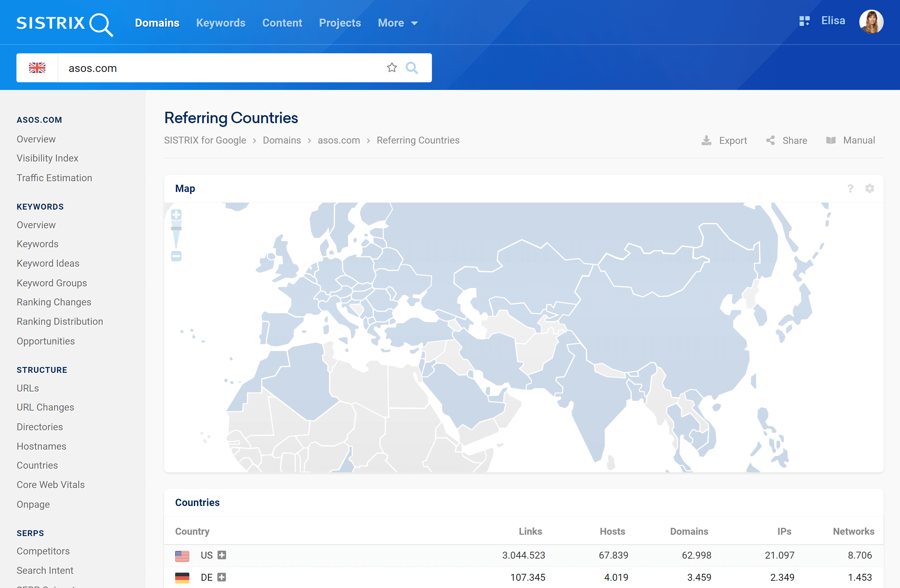Open Traffic Estimation in sidebar
Viewport: 900px width, 588px height.
coord(54,178)
